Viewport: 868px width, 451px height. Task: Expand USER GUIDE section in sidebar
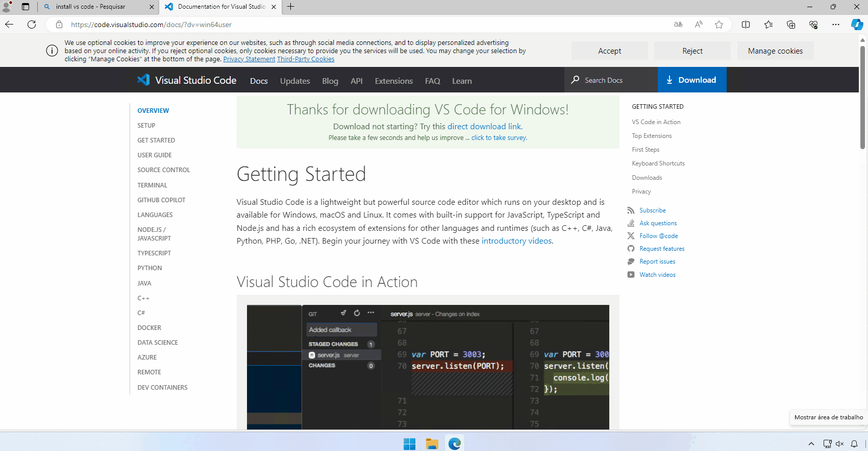pos(155,155)
